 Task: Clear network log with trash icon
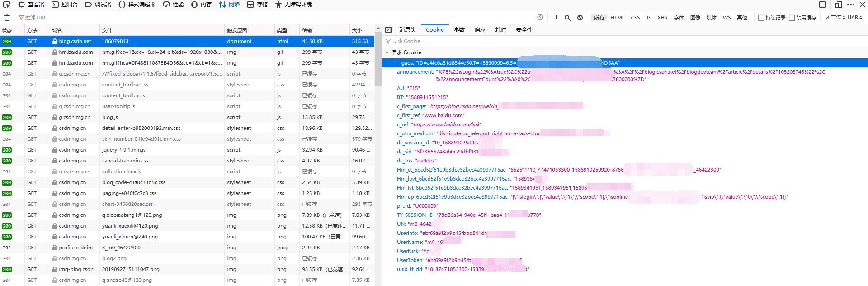coord(7,18)
